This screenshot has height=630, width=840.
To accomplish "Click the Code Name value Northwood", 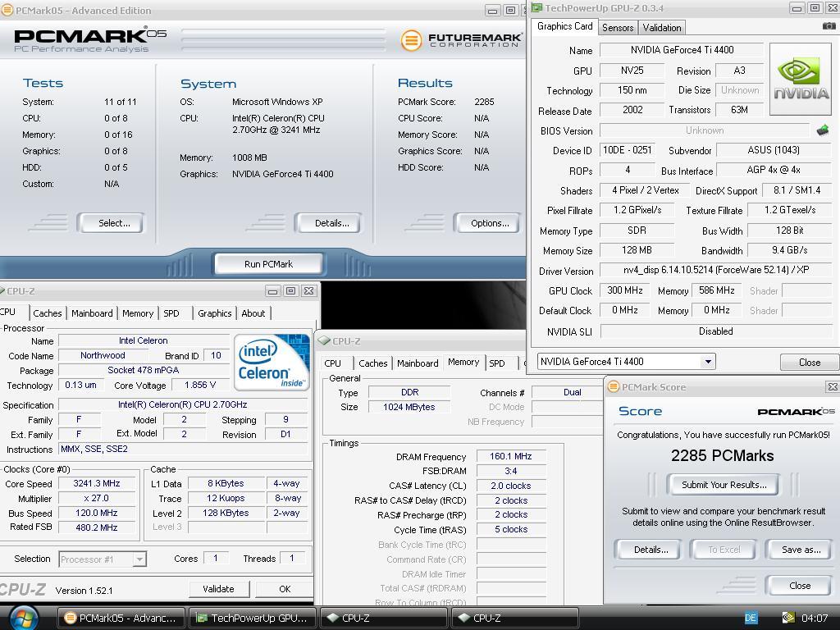I will click(x=103, y=355).
